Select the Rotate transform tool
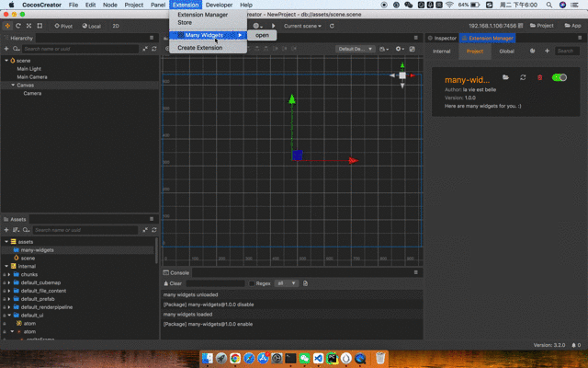Viewport: 588px width, 368px height. (18, 26)
